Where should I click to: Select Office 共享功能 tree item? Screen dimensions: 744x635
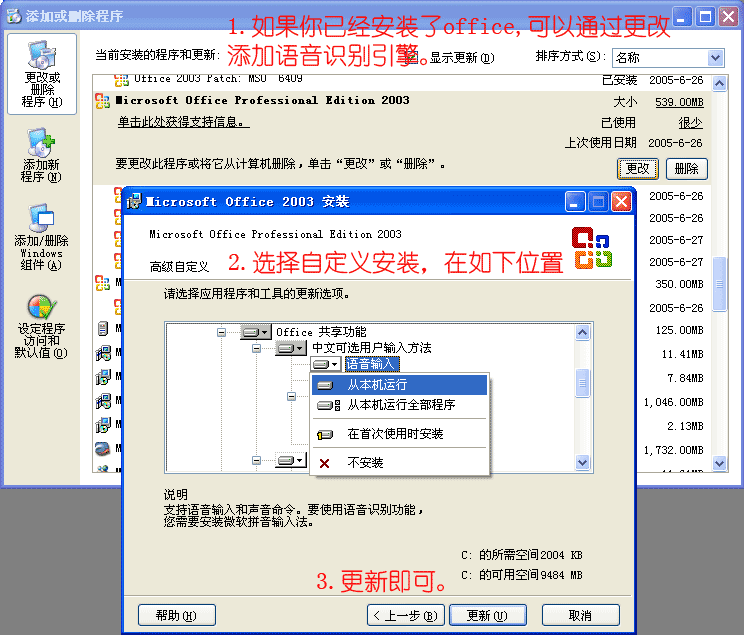click(x=321, y=332)
